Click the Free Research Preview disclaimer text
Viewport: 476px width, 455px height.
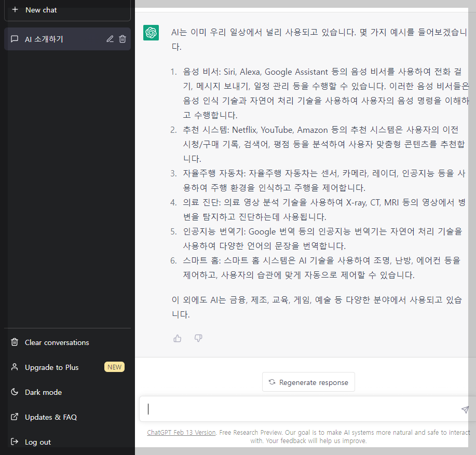click(309, 436)
